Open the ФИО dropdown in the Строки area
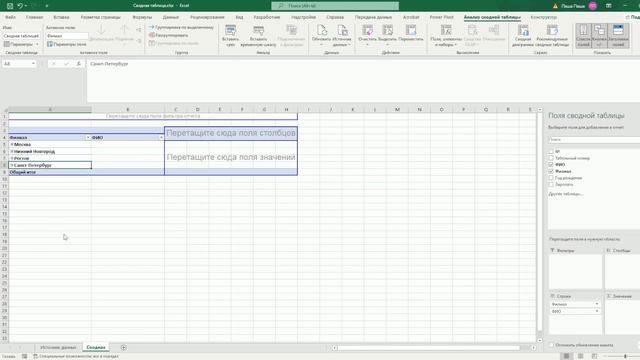Image resolution: width=640 pixels, height=360 pixels. click(x=597, y=311)
